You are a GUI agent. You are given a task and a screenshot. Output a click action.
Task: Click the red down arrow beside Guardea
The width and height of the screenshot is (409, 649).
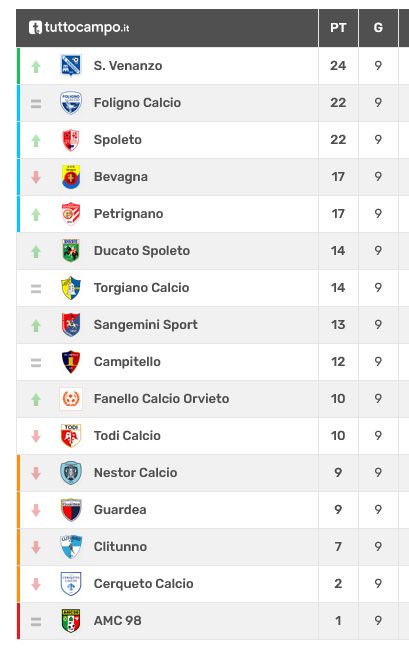click(36, 510)
